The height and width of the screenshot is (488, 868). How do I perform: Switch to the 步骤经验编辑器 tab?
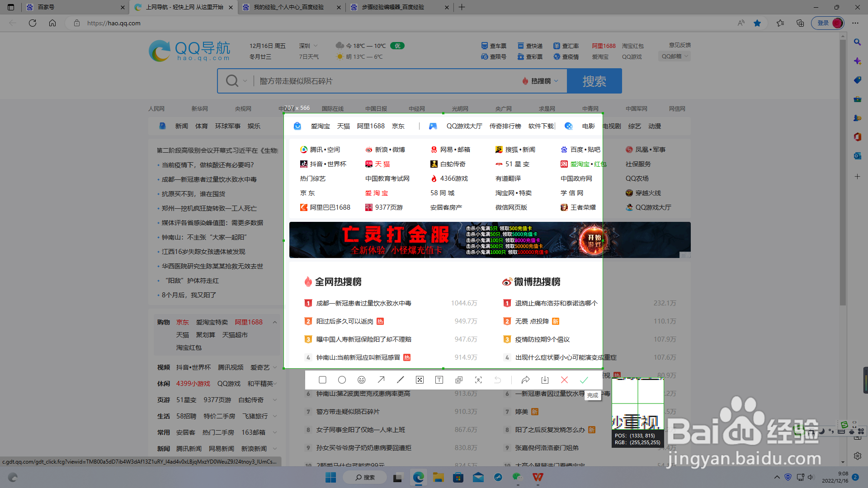400,7
